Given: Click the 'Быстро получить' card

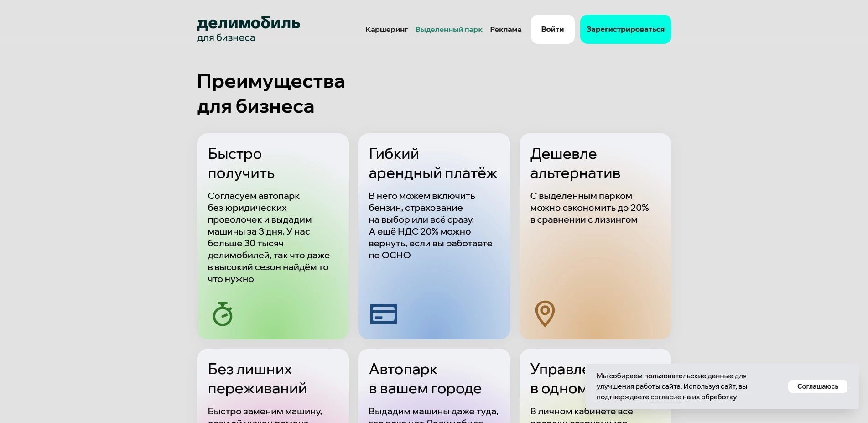Looking at the screenshot, I should 272,235.
